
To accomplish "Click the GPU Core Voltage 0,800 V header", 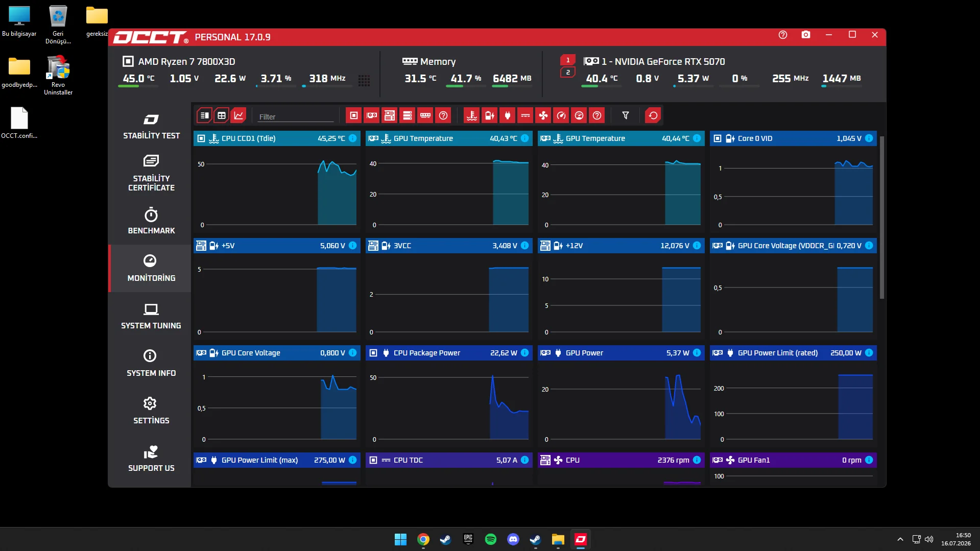I will (277, 353).
